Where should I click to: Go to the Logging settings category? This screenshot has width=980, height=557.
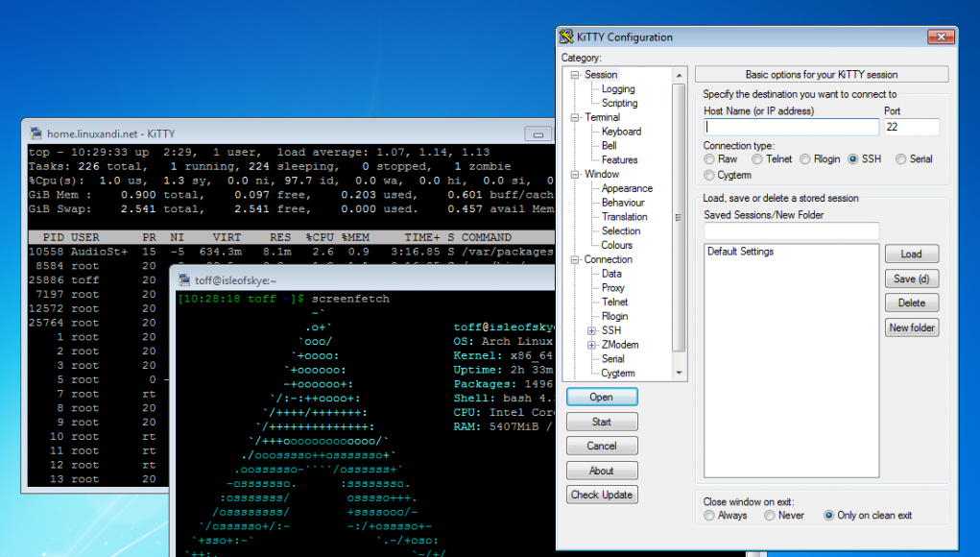coord(618,89)
